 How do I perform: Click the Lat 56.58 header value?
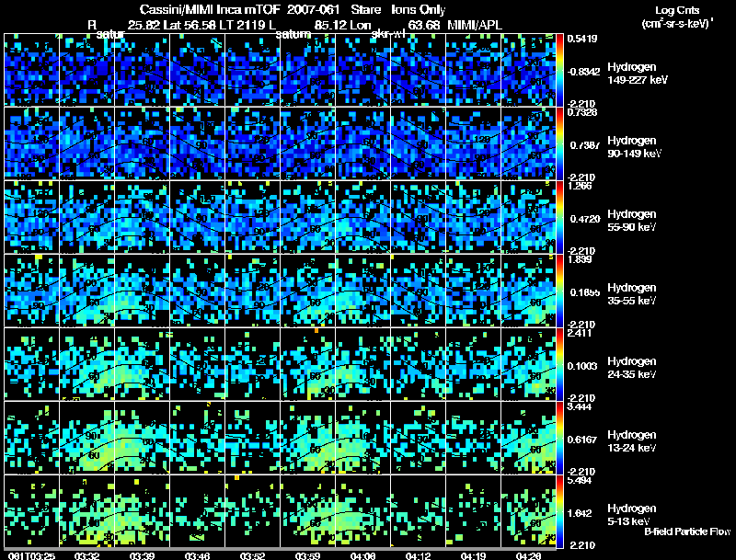[190, 25]
